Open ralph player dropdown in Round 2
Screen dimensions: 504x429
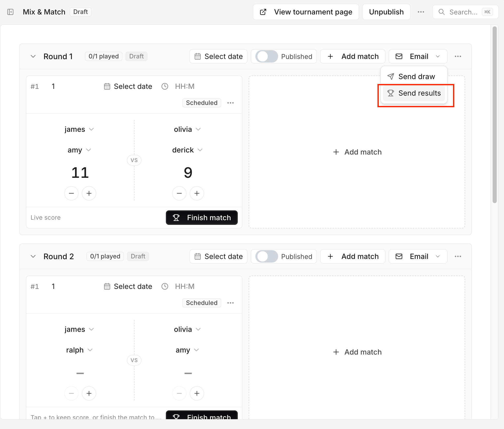pyautogui.click(x=79, y=350)
